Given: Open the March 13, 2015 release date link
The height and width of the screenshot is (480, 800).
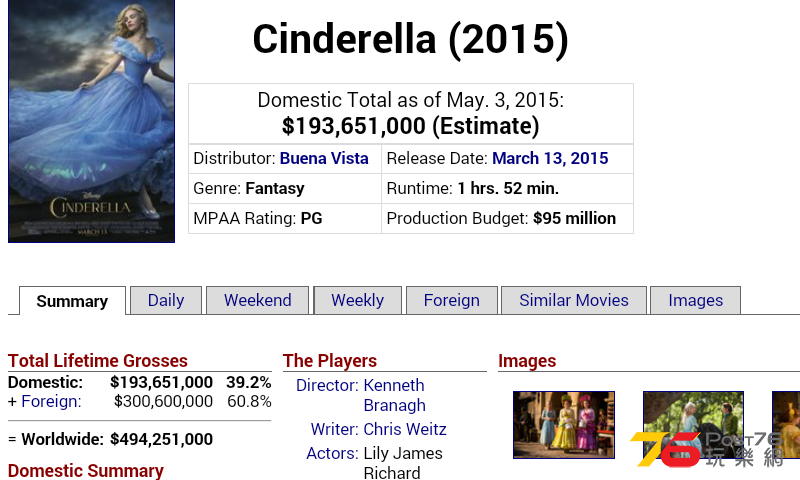Looking at the screenshot, I should click(550, 158).
